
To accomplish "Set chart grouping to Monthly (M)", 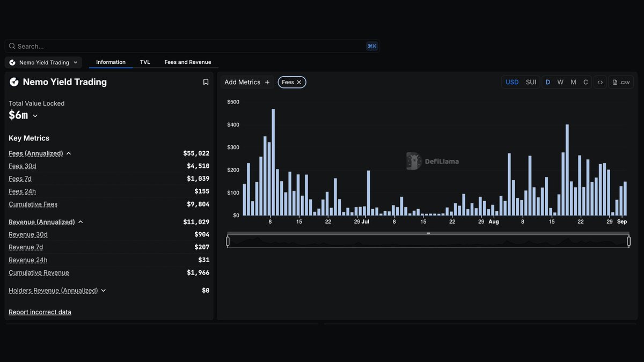I will pyautogui.click(x=573, y=82).
